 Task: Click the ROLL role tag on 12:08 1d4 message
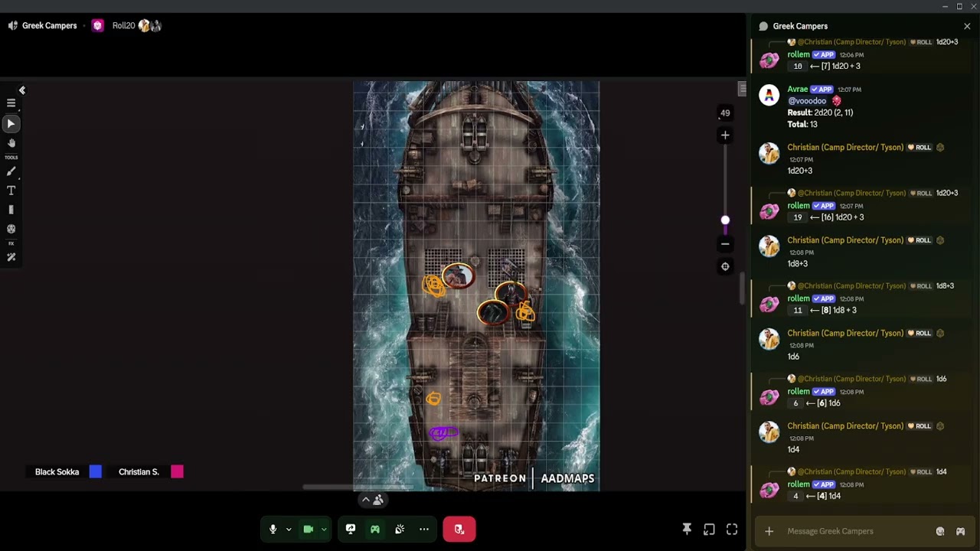point(920,426)
